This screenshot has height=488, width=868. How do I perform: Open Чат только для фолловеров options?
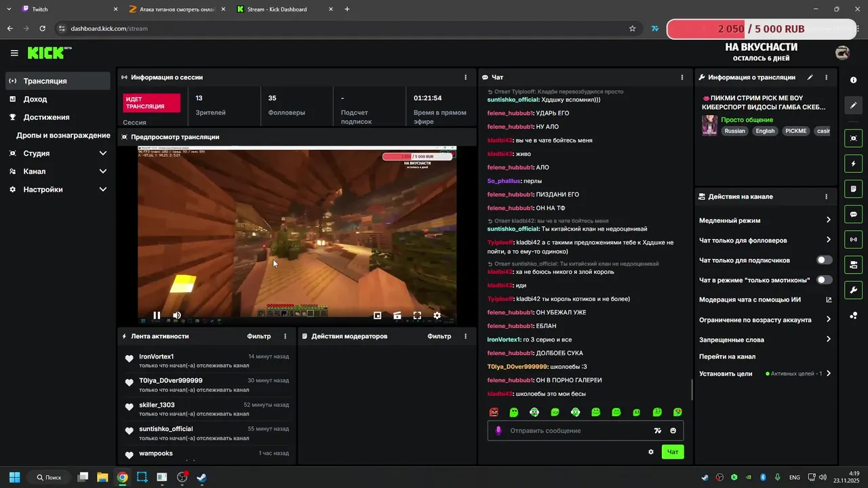(765, 240)
